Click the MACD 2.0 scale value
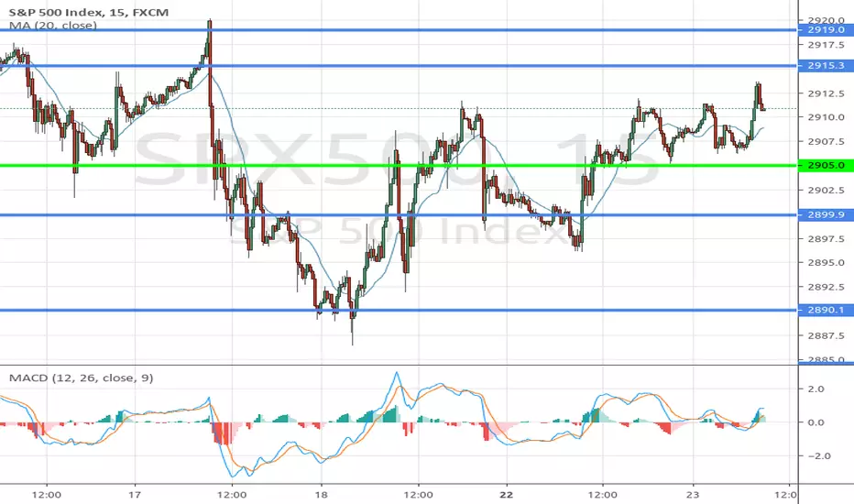This screenshot has width=854, height=504. point(816,389)
